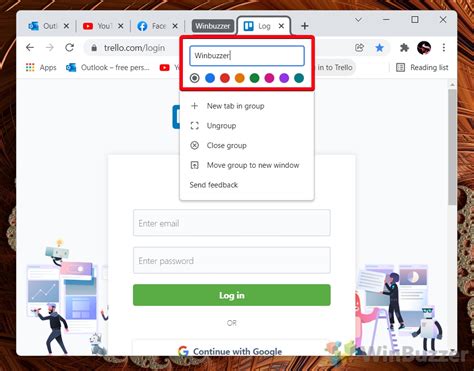Screen dimensions: 474x371
Task: Click the Close group circled-x icon
Action: point(194,145)
